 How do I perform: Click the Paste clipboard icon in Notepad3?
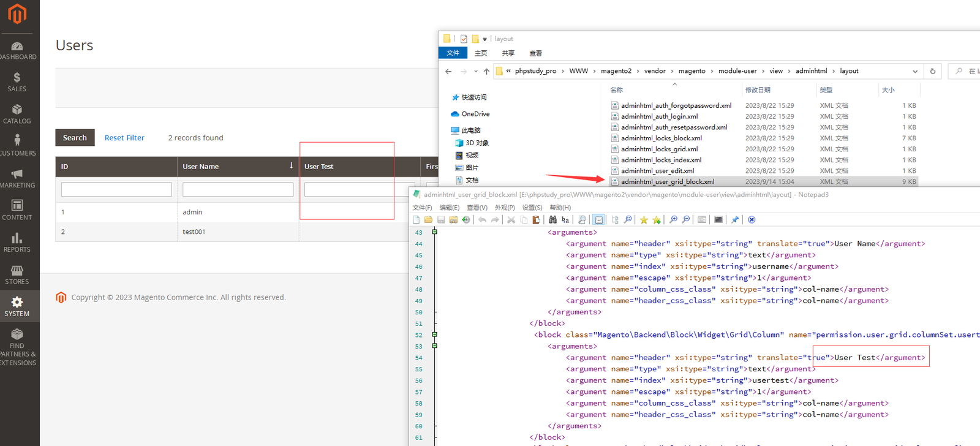pos(536,220)
